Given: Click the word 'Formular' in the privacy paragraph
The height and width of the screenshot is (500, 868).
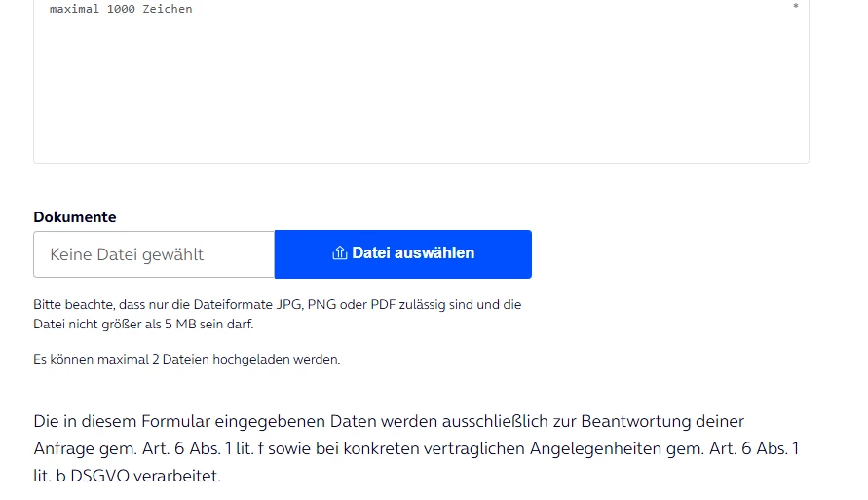Looking at the screenshot, I should click(x=175, y=421).
